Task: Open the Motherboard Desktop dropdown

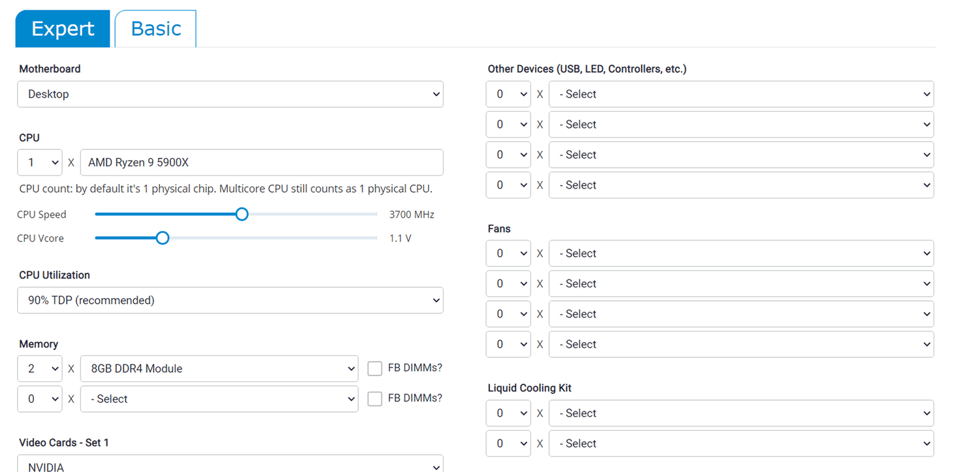Action: [230, 94]
